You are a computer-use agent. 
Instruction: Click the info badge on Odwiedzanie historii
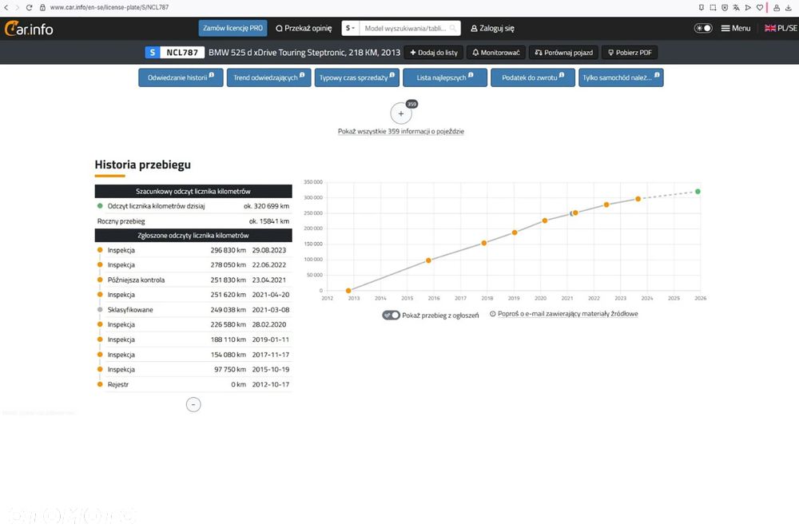point(212,75)
